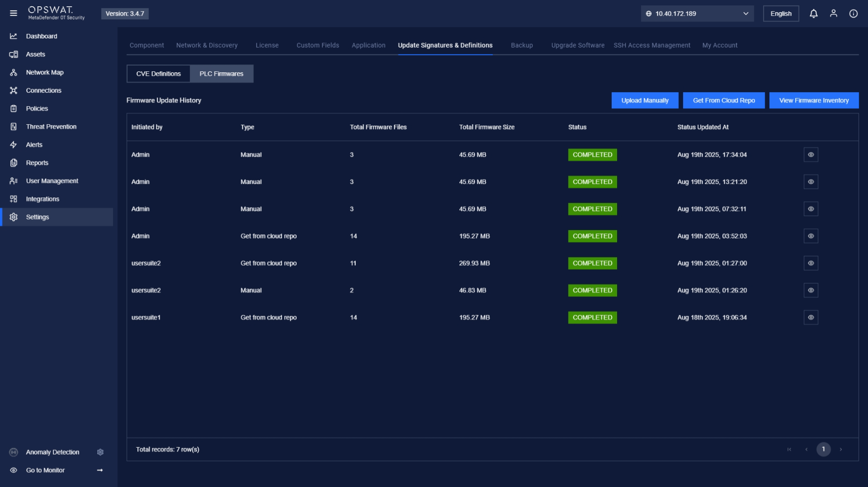Switch to the Custom Fields tab
The height and width of the screenshot is (487, 868).
[x=318, y=45]
